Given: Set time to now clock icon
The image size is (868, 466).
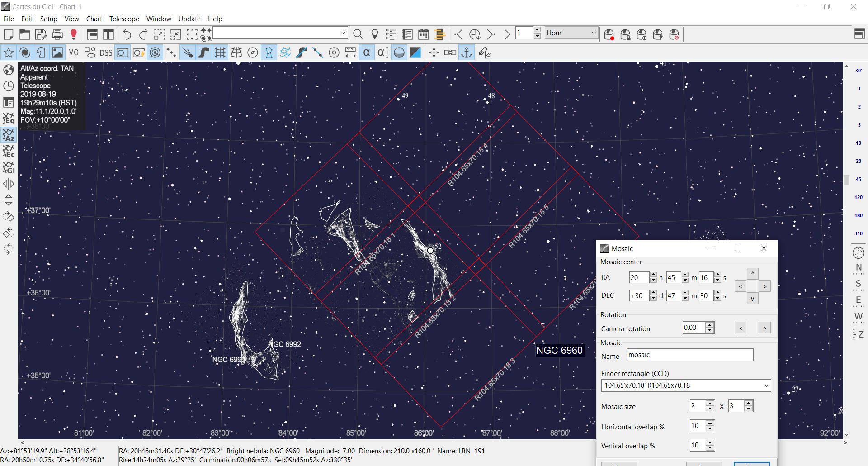Looking at the screenshot, I should point(475,34).
